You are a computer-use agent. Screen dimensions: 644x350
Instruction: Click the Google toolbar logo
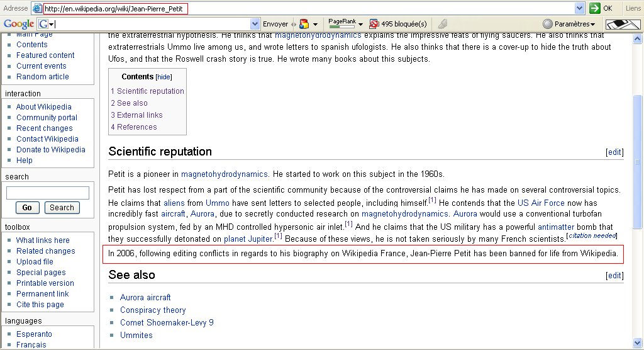tap(18, 24)
